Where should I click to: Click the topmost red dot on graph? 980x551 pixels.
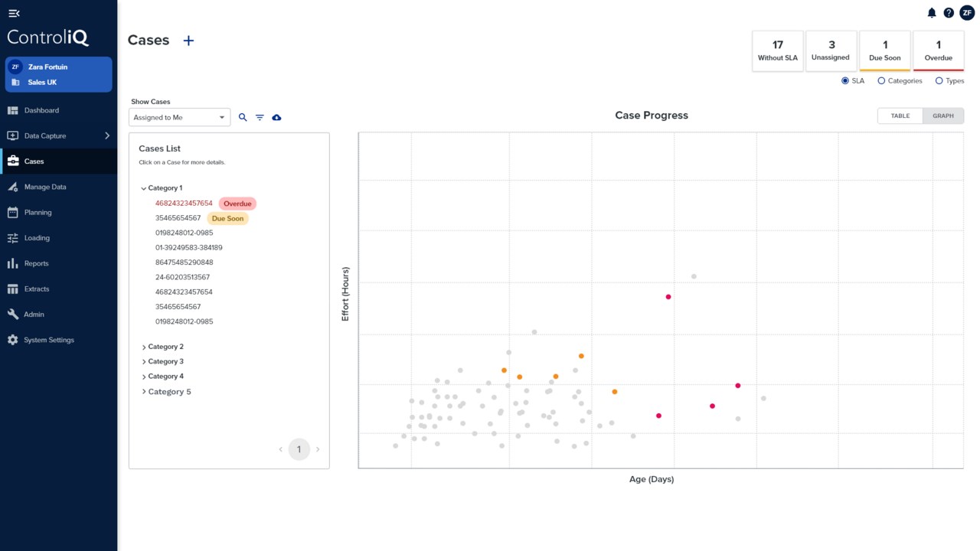coord(668,297)
